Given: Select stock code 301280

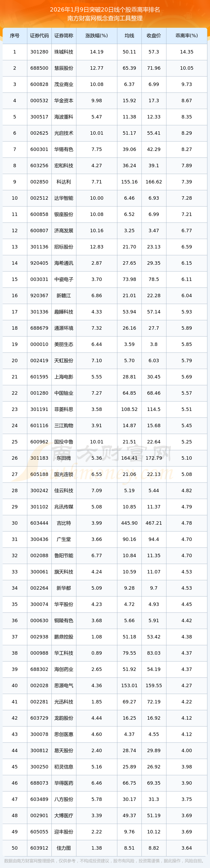Looking at the screenshot, I should click(x=39, y=52).
